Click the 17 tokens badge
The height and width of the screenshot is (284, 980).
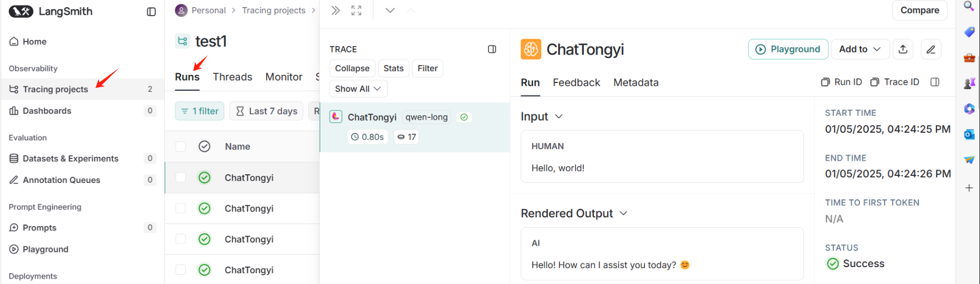[x=407, y=137]
